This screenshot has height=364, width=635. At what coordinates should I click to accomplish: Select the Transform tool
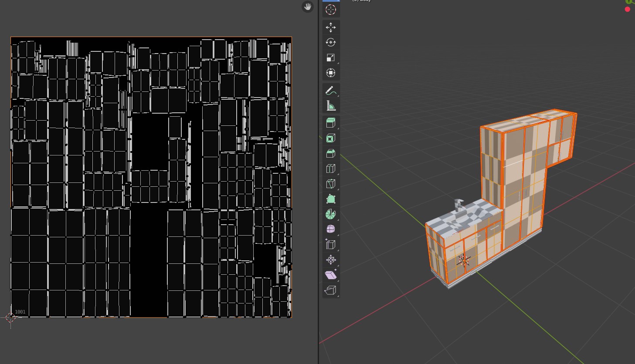[331, 73]
